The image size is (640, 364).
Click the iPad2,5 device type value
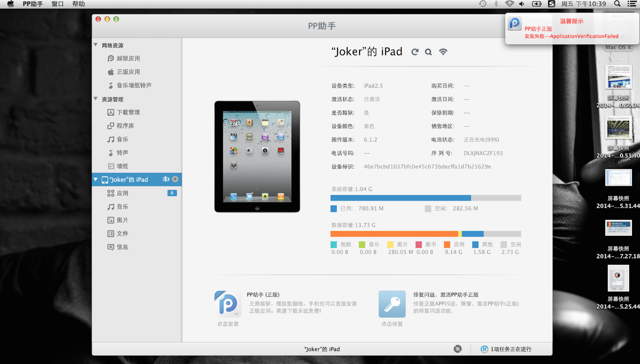[x=373, y=86]
